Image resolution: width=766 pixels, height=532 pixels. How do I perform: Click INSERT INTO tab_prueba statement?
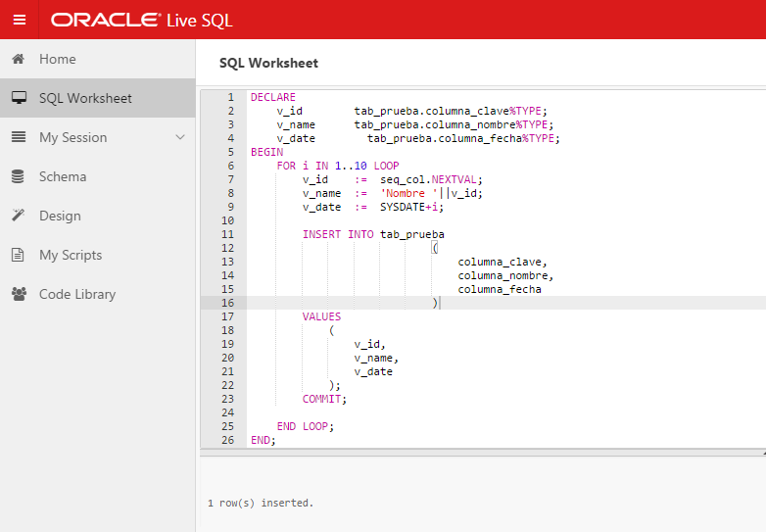373,234
